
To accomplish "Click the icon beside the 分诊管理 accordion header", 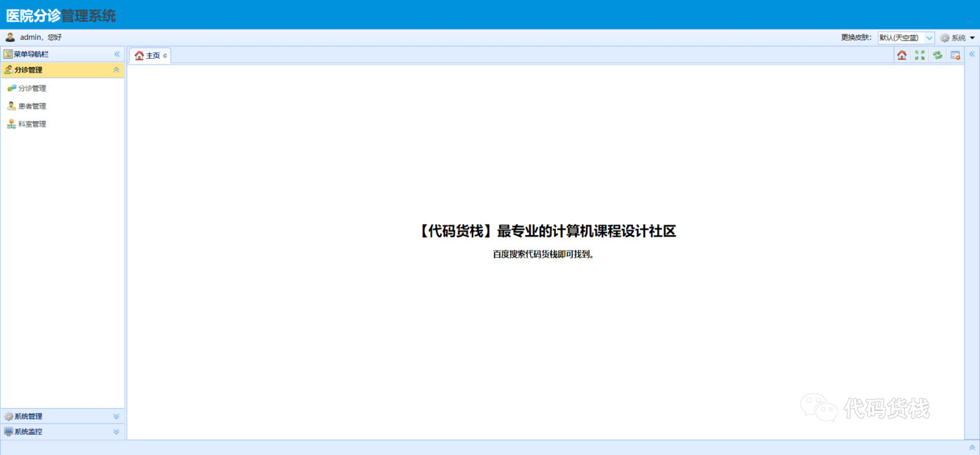I will click(x=8, y=70).
